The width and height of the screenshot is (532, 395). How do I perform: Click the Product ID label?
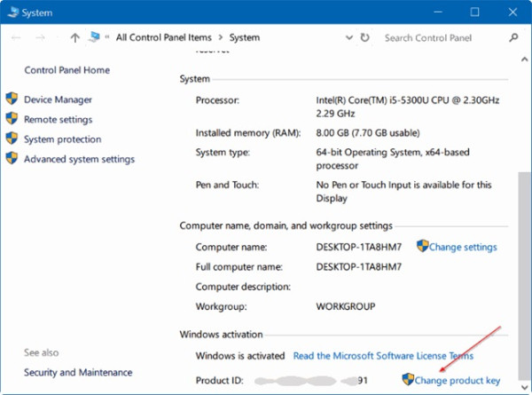[x=220, y=381]
